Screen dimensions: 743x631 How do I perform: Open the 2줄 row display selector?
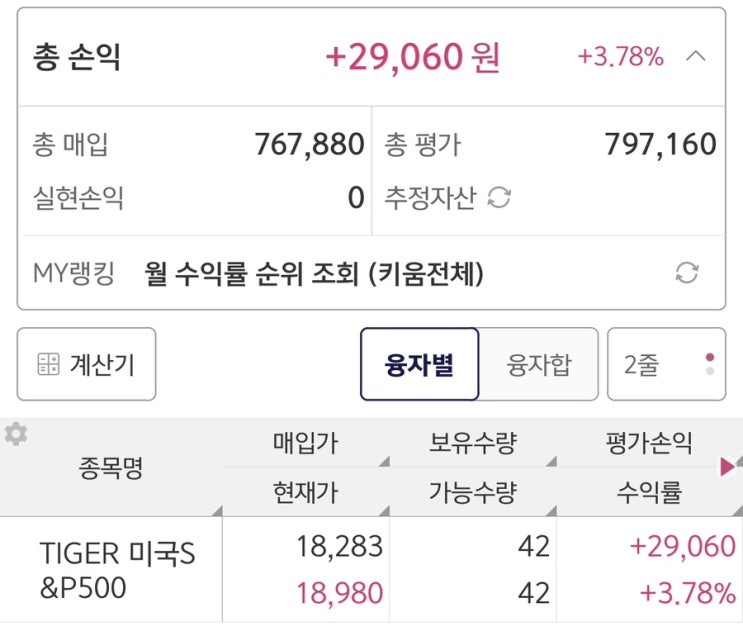666,365
